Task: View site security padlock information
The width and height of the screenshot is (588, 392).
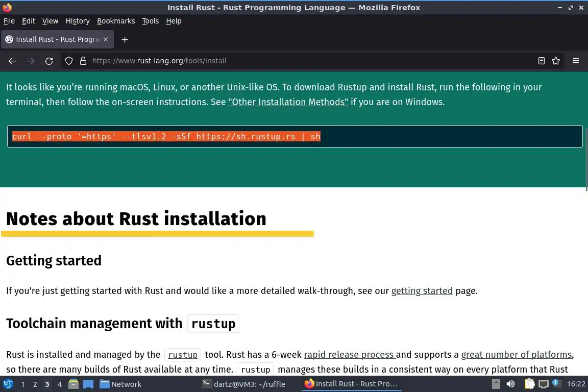Action: (83, 61)
